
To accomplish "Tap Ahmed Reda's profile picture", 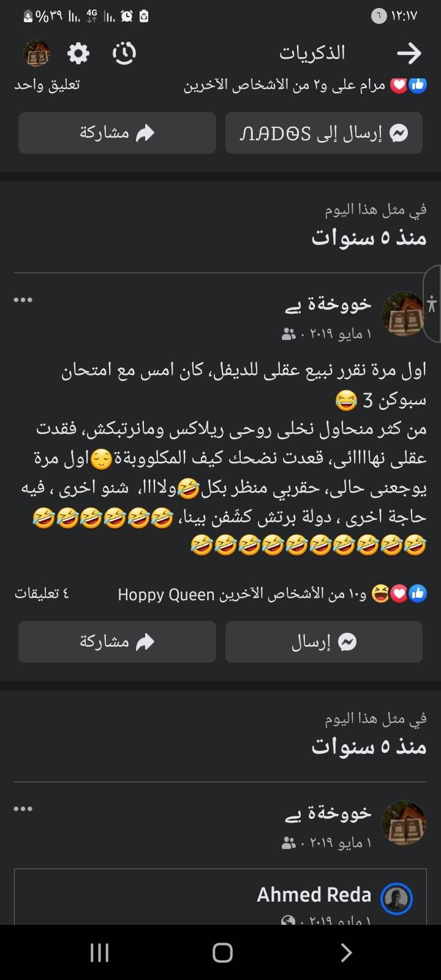I will 396,899.
